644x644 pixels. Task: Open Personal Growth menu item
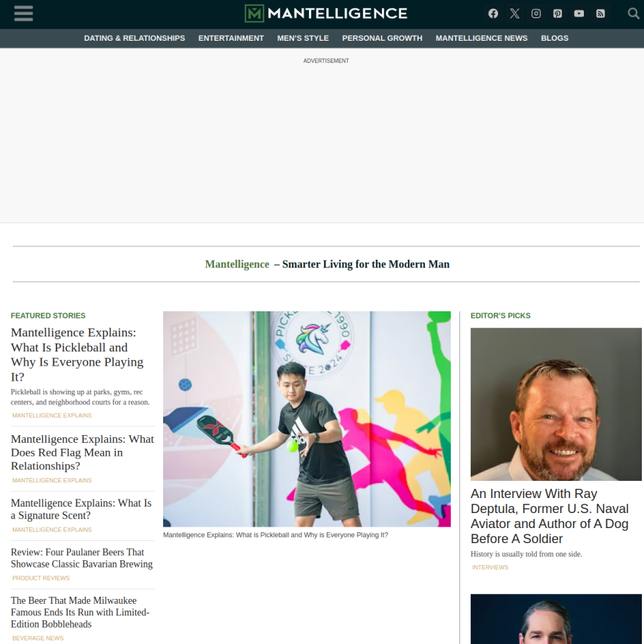[x=382, y=38]
